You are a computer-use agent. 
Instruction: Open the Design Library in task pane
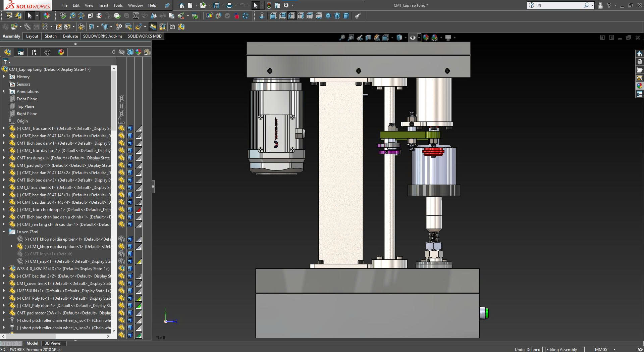(x=640, y=62)
